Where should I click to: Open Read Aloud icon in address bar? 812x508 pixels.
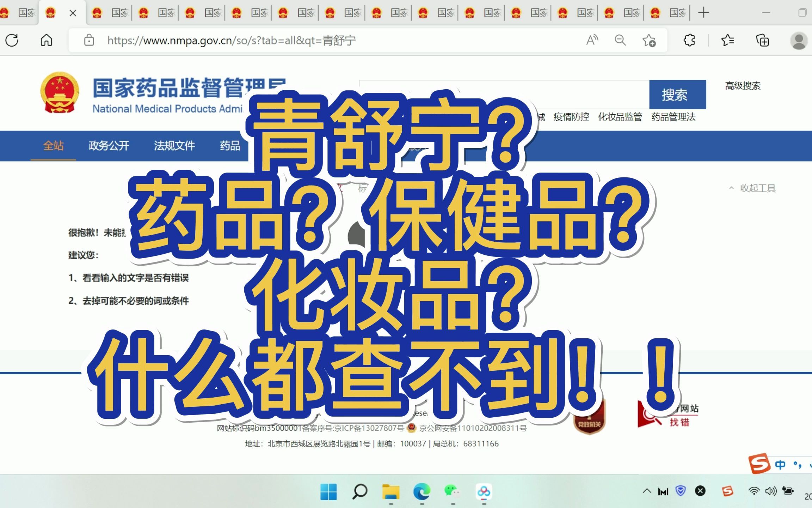click(592, 40)
